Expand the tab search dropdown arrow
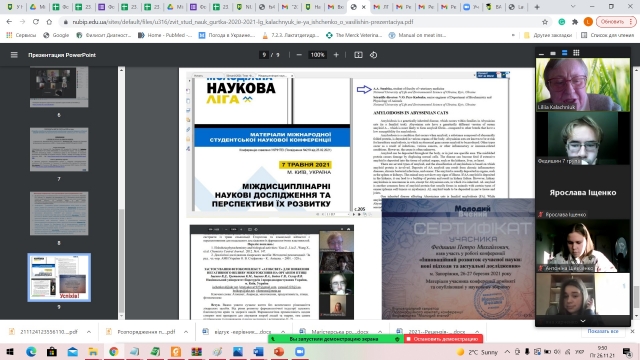The height and width of the screenshot is (360, 640). pyautogui.click(x=573, y=7)
